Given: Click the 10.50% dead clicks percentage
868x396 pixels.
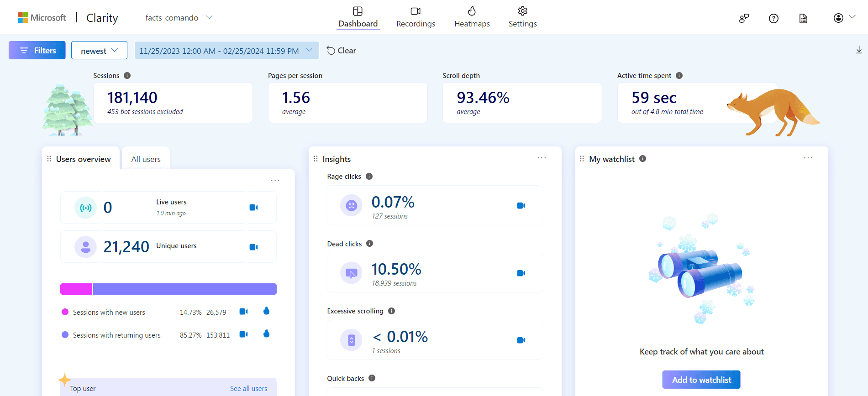Looking at the screenshot, I should (396, 269).
